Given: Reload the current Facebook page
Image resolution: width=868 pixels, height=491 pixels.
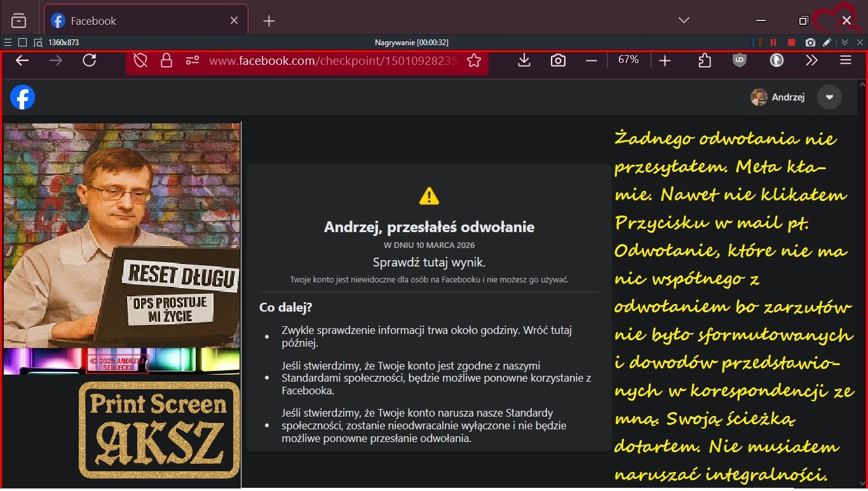Looking at the screenshot, I should 90,60.
